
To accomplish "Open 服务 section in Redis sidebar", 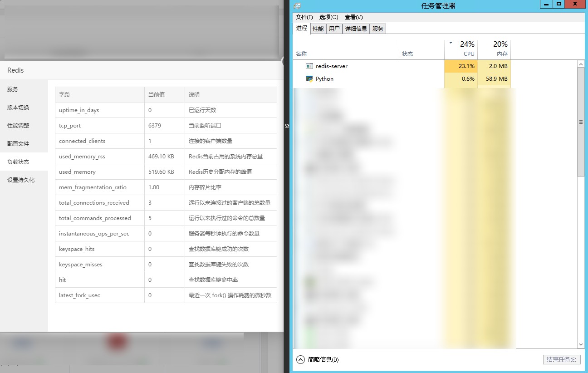I will point(24,89).
